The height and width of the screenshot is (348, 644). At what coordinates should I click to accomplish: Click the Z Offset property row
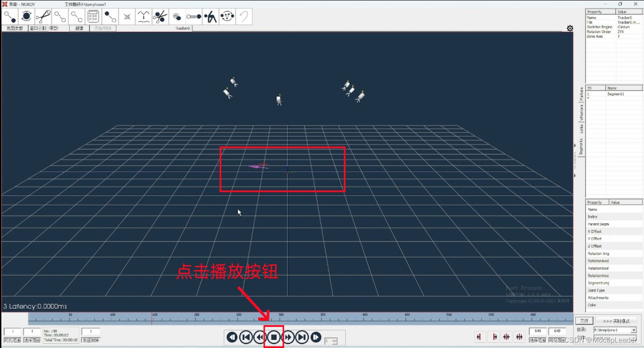[x=614, y=246]
